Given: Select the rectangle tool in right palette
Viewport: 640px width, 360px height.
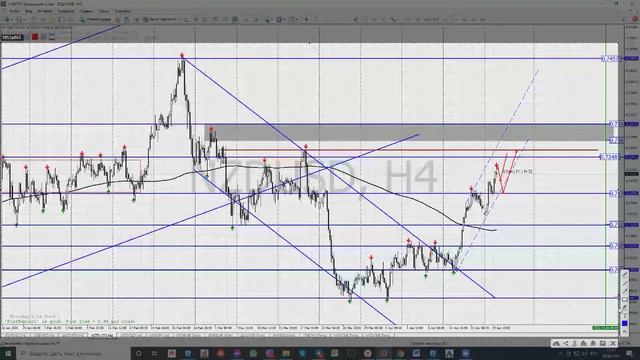Looking at the screenshot, I should (x=624, y=299).
